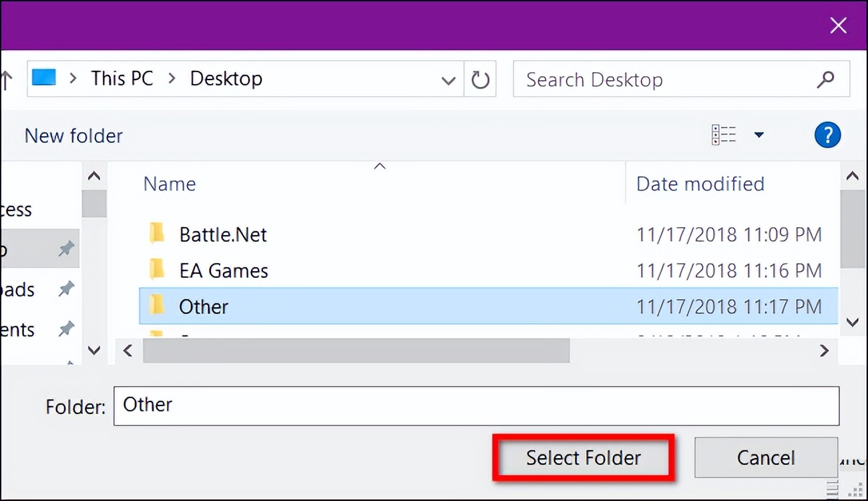Click the view layout icon

[x=724, y=135]
